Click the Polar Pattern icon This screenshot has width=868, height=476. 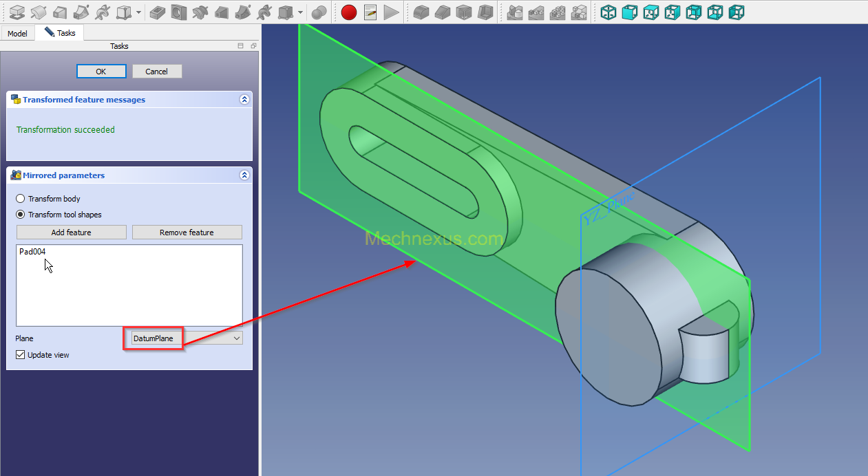pyautogui.click(x=558, y=12)
